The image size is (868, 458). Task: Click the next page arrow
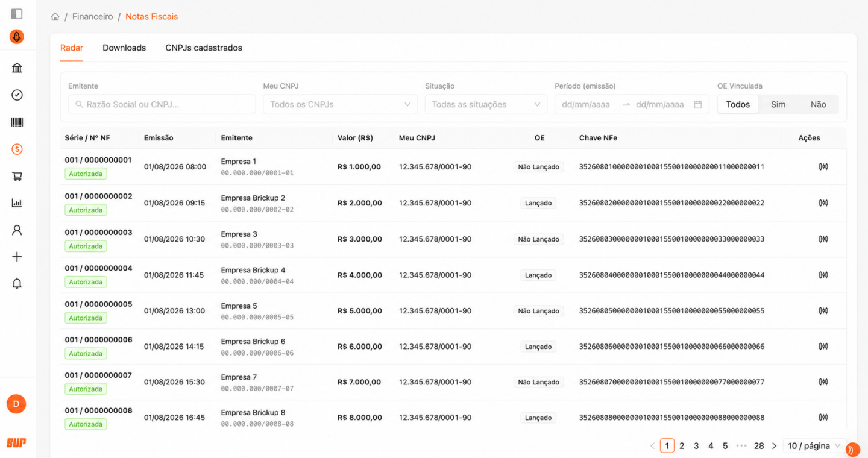[775, 446]
